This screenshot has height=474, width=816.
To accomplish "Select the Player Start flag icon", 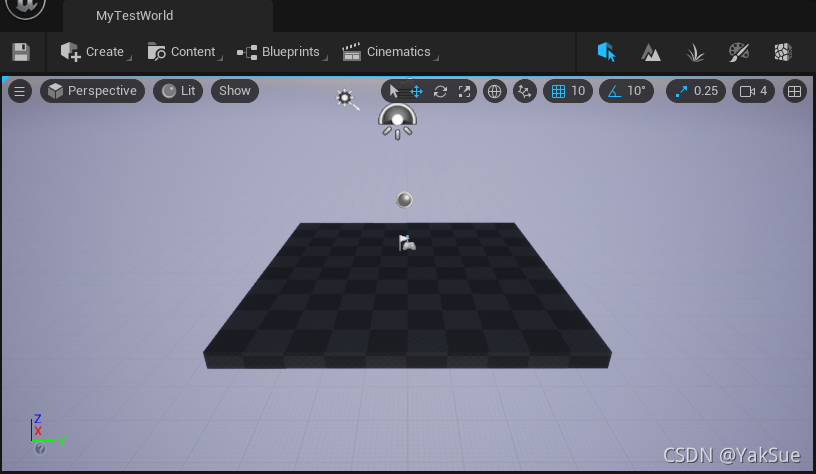I will (406, 243).
